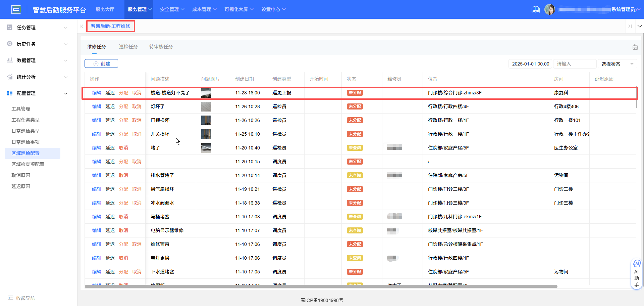Screen dimensions: 644x306
Task: Click the 创建 button
Action: (x=101, y=63)
